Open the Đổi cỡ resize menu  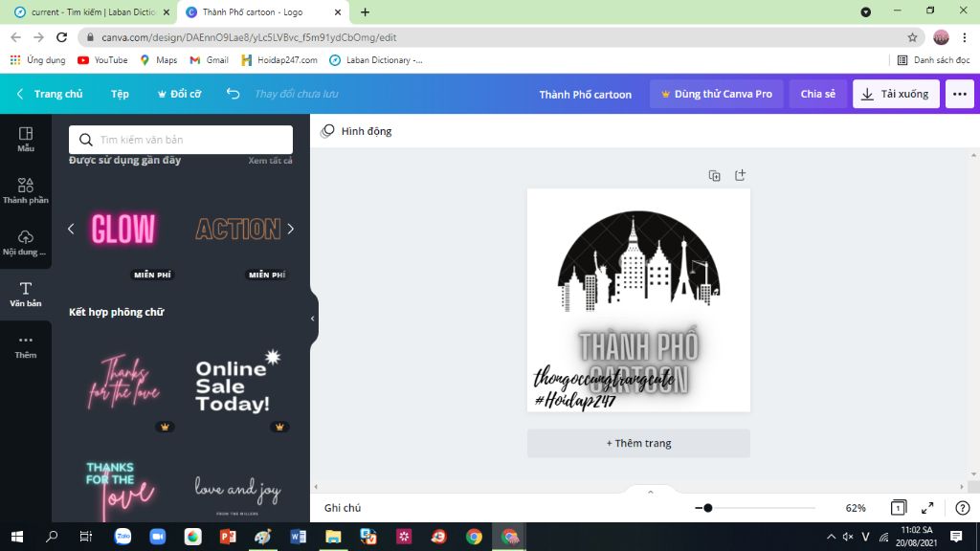pos(179,94)
